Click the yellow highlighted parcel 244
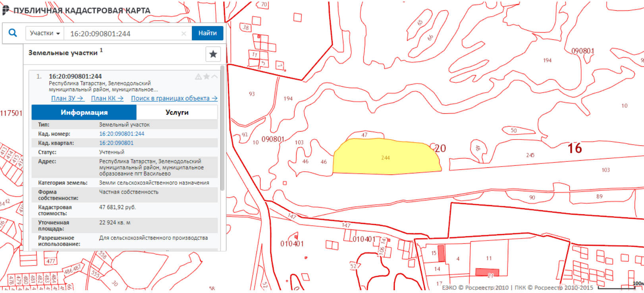 (x=385, y=157)
